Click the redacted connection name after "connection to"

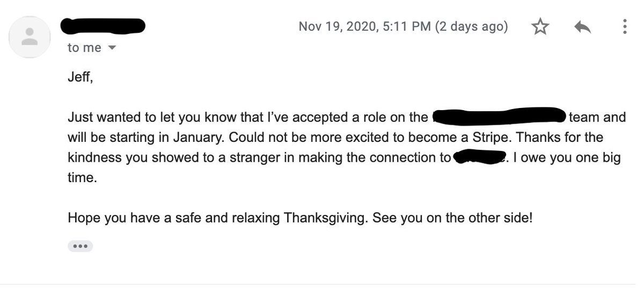tap(480, 157)
